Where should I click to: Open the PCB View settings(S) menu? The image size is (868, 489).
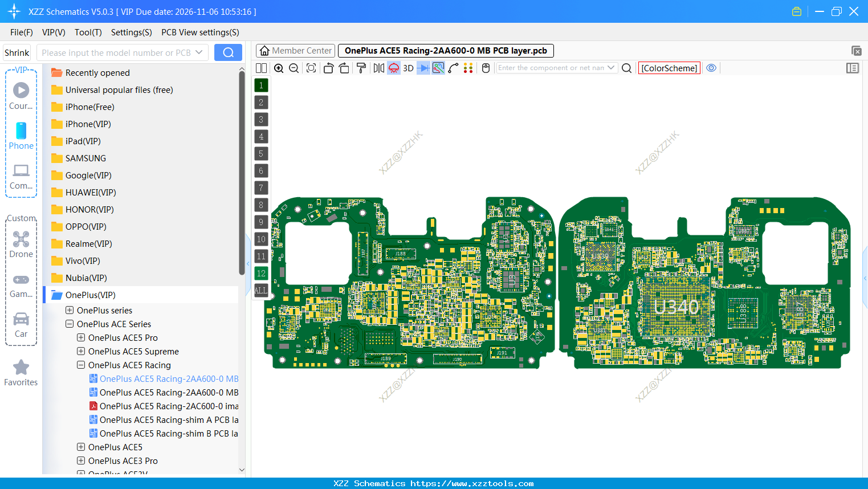click(x=199, y=32)
